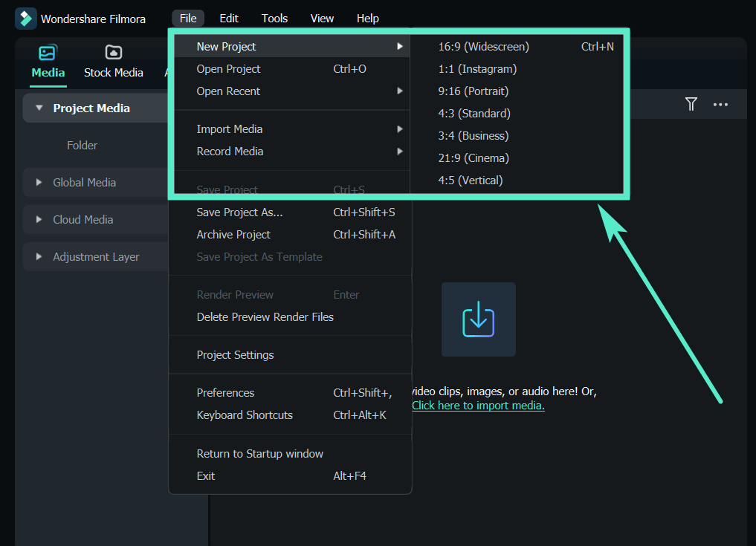Viewport: 756px width, 546px height.
Task: Expand the Import Media submenu arrow
Action: 400,129
